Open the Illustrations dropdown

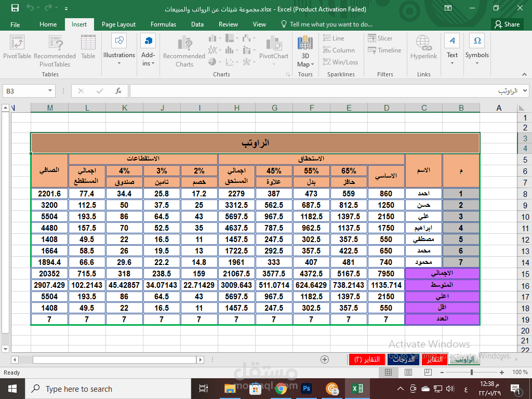click(x=119, y=49)
